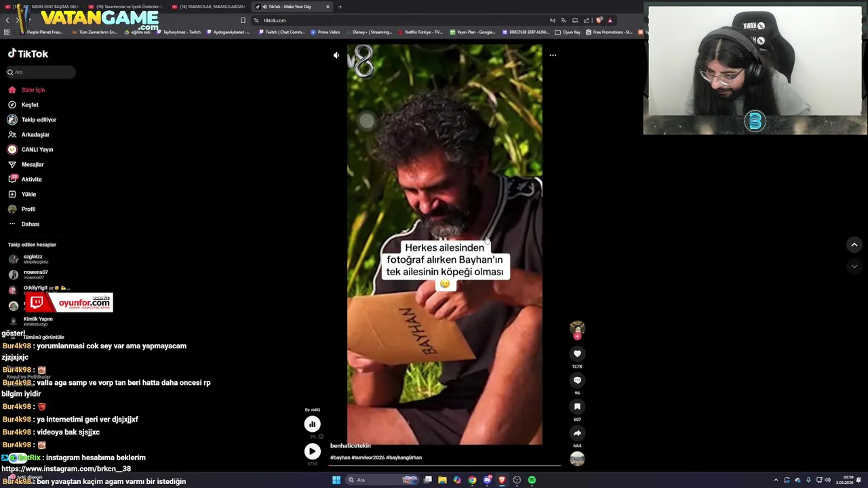Mute the TikTok video sound

pos(336,56)
